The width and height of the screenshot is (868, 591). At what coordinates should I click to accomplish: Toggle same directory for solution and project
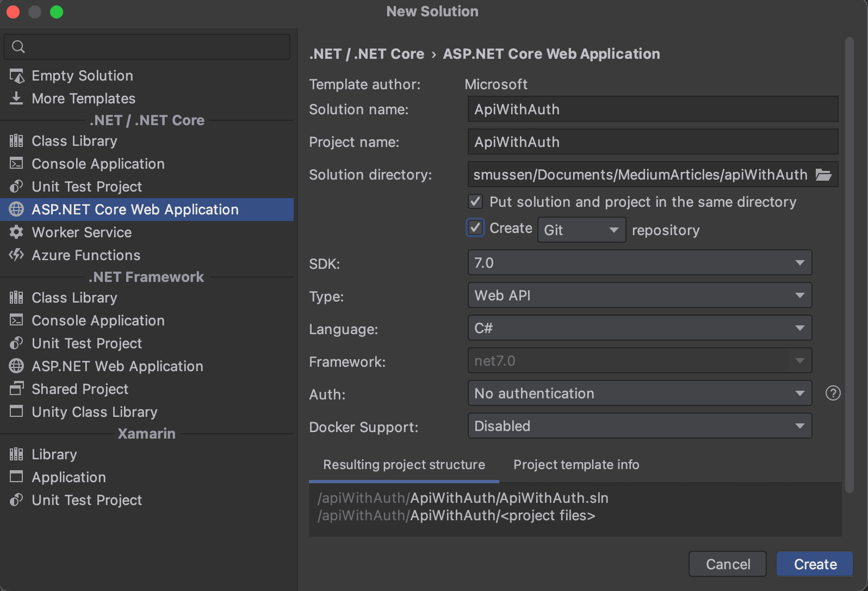475,202
